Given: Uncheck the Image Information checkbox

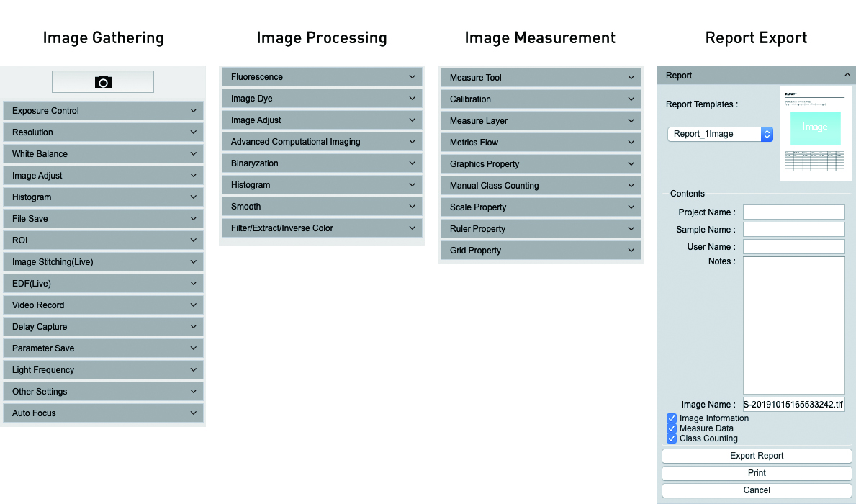Looking at the screenshot, I should click(x=672, y=418).
